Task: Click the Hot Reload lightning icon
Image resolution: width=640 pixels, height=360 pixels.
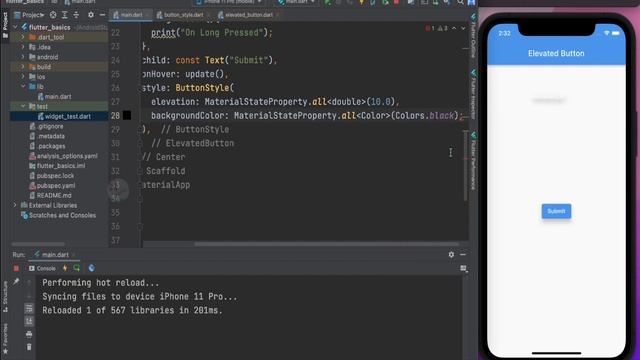Action: click(65, 268)
